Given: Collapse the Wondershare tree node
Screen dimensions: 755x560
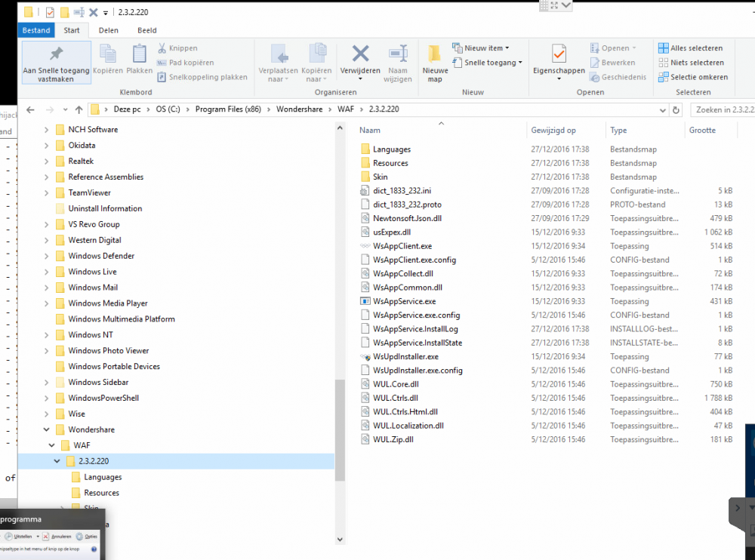Looking at the screenshot, I should click(x=48, y=429).
